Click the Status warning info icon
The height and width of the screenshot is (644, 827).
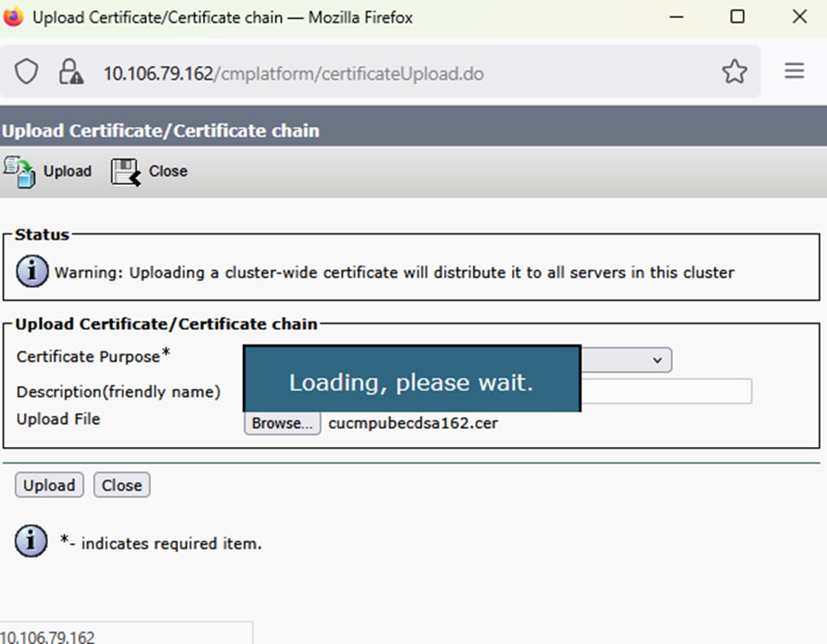tap(32, 271)
